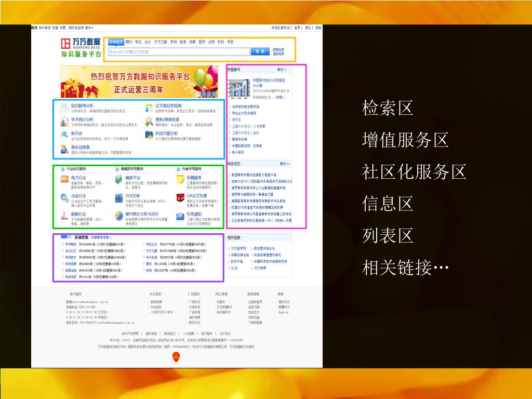Click the 查新/跨库检索 magnifier icon
Image resolution: width=532 pixels, height=399 pixels.
(x=149, y=122)
